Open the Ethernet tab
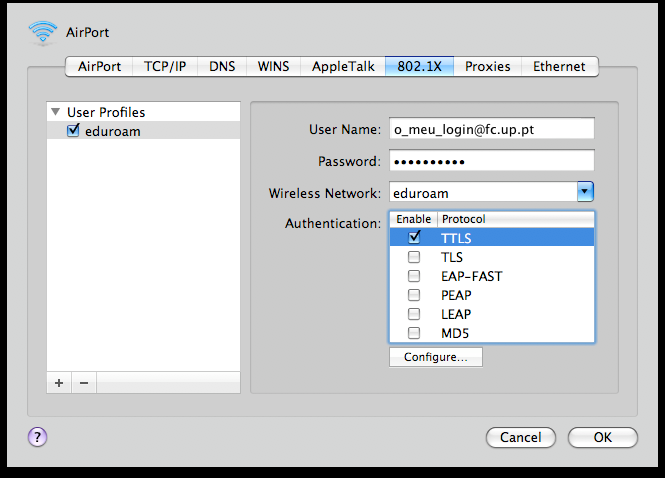Screen dimensions: 665x478 point(559,67)
